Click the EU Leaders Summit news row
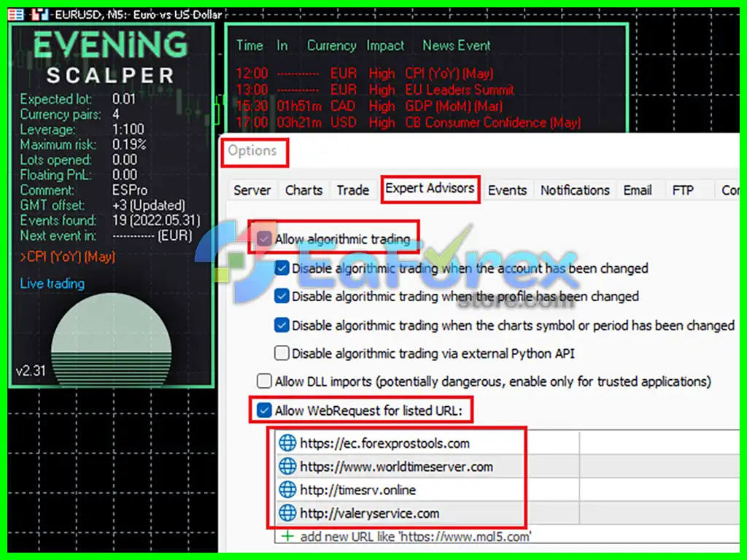747x560 pixels. coord(375,90)
